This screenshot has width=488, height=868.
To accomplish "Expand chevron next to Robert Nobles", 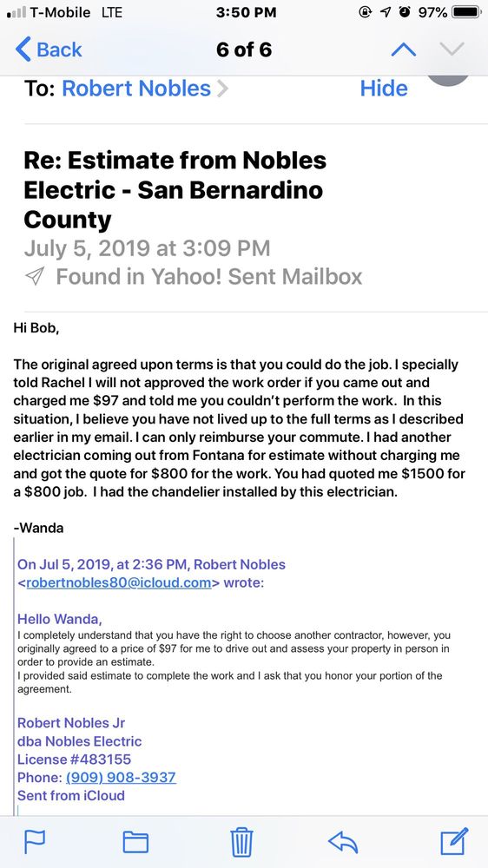I will 222,89.
